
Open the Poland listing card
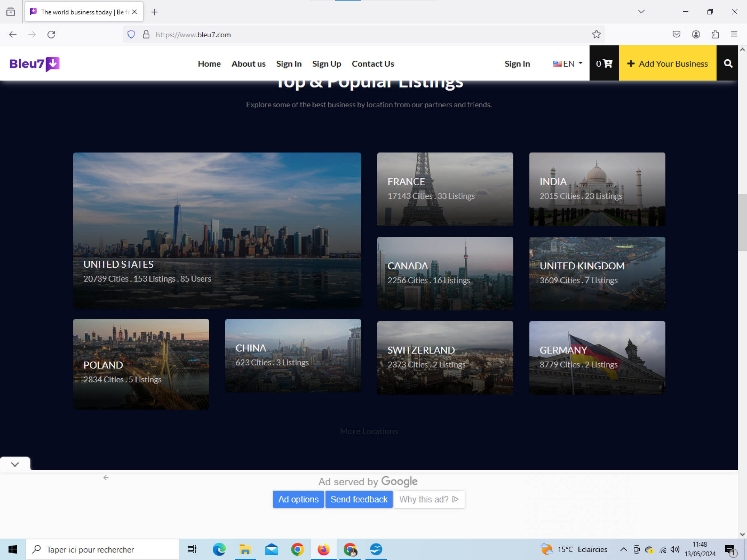tap(141, 364)
